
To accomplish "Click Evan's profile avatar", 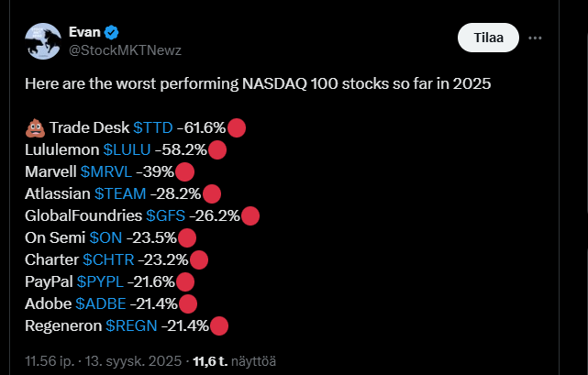I will coord(42,42).
